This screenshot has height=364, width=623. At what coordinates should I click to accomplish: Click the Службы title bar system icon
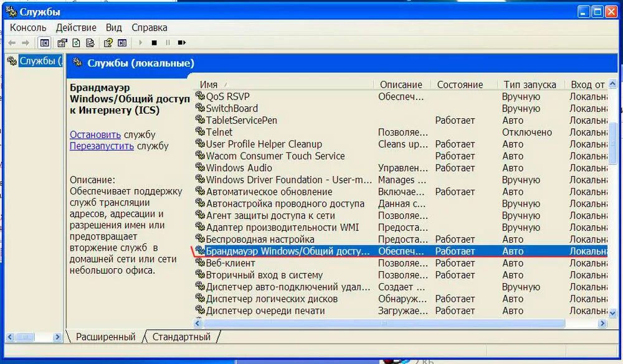(x=11, y=12)
